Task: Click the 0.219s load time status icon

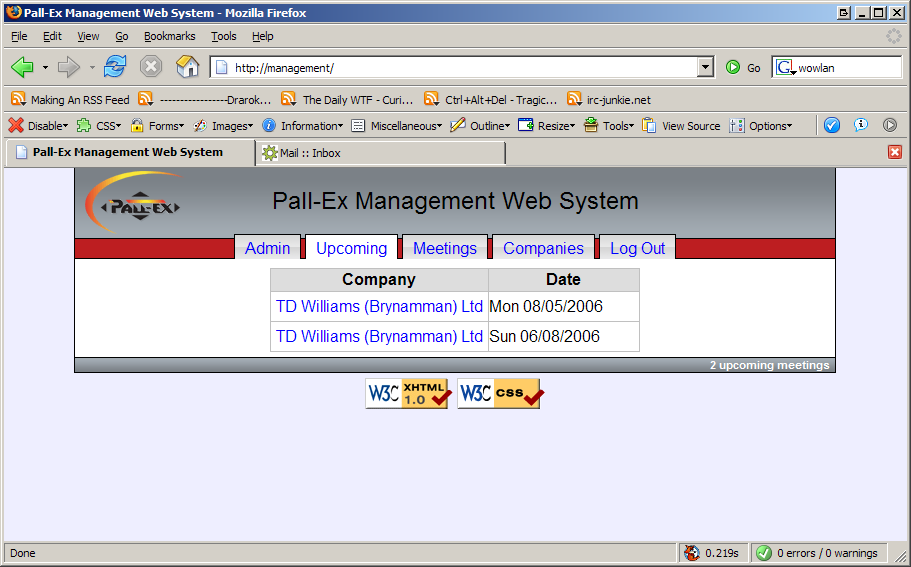Action: pyautogui.click(x=691, y=552)
